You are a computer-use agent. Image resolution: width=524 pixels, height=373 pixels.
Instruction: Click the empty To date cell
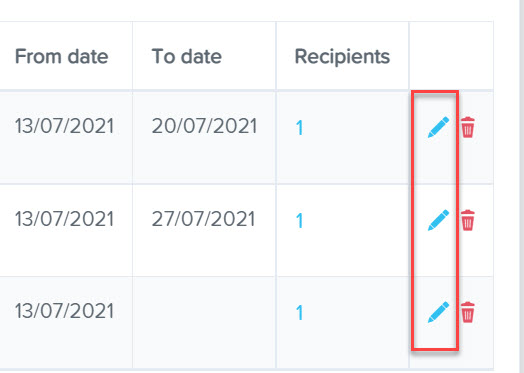coord(204,322)
